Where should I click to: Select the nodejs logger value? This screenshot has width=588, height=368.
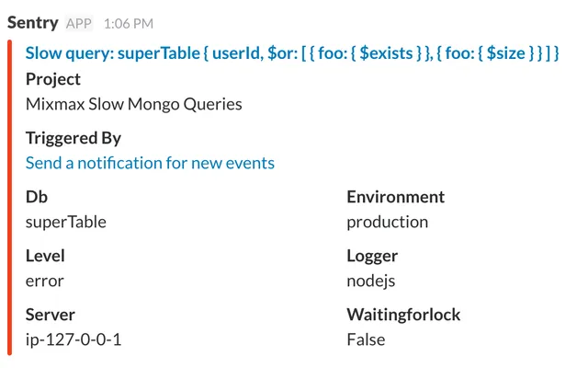click(x=371, y=281)
